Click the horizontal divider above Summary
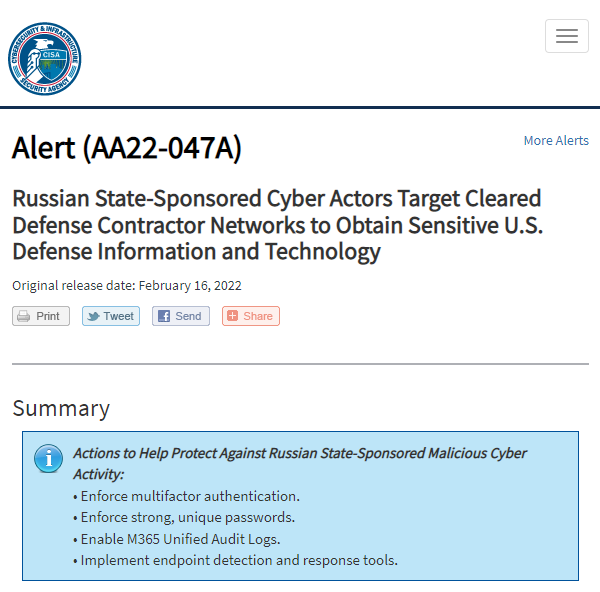 click(x=300, y=364)
